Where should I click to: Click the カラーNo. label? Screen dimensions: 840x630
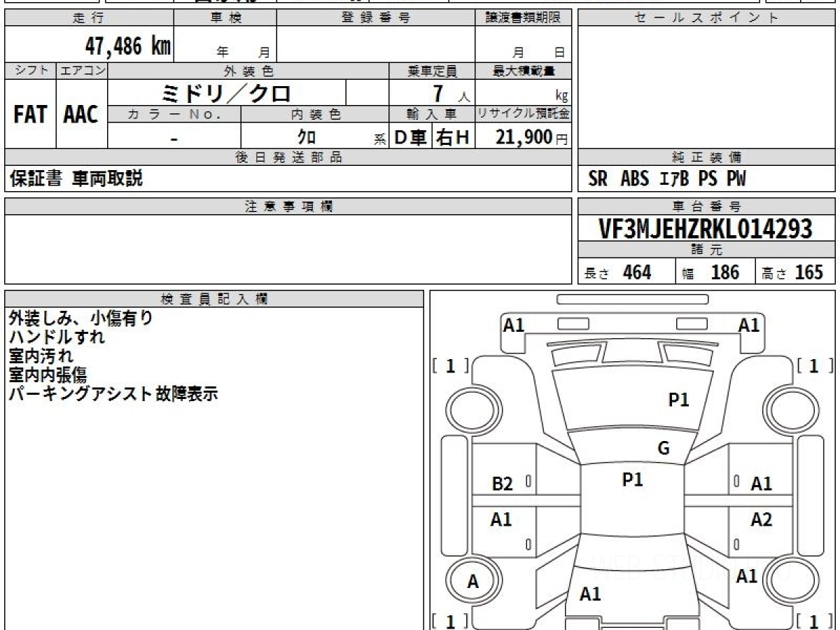point(174,114)
